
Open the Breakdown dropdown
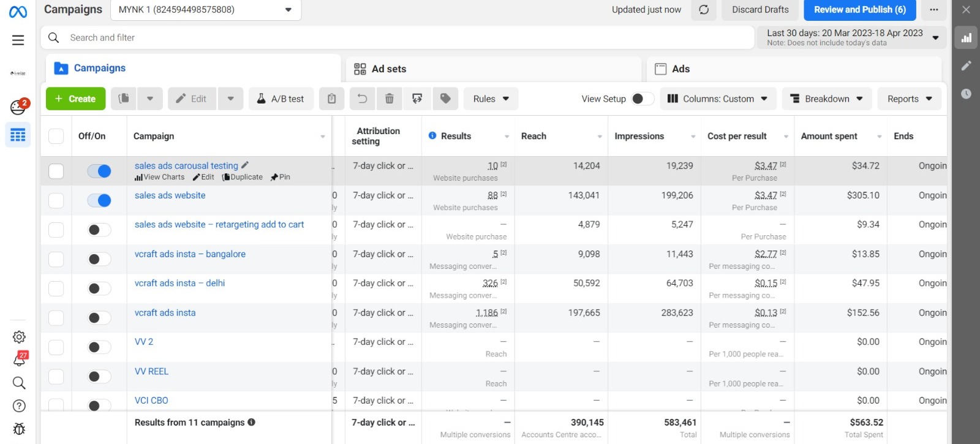pyautogui.click(x=826, y=99)
